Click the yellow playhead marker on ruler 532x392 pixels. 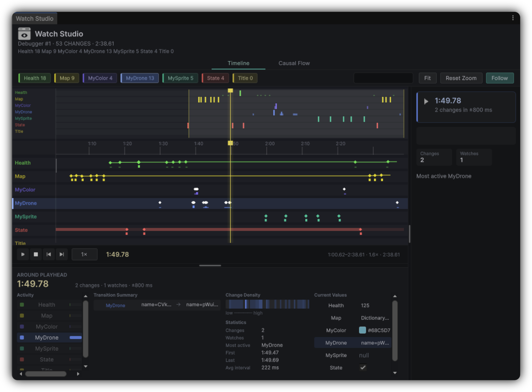click(x=230, y=143)
